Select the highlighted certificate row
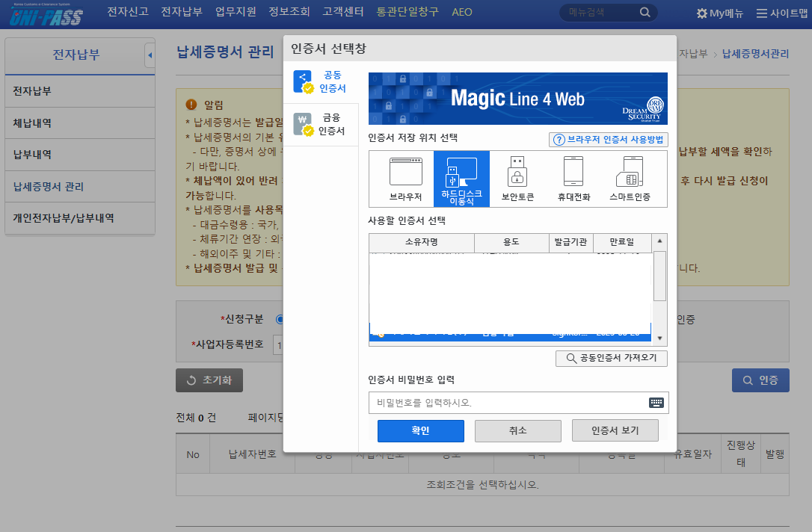Screen dimensions: 812x532 point(511,332)
